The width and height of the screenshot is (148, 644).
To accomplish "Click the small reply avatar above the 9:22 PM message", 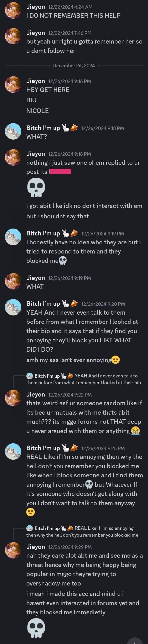I will pos(30,376).
